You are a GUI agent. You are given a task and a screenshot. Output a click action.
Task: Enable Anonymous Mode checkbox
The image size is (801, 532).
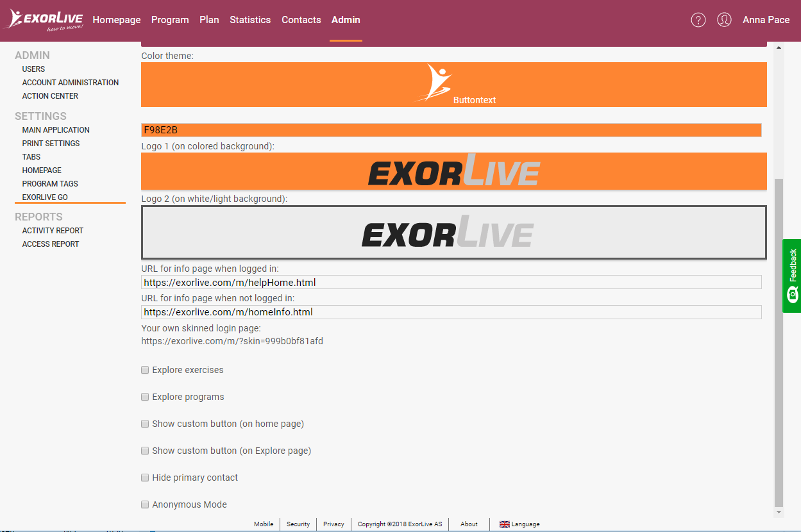click(145, 504)
